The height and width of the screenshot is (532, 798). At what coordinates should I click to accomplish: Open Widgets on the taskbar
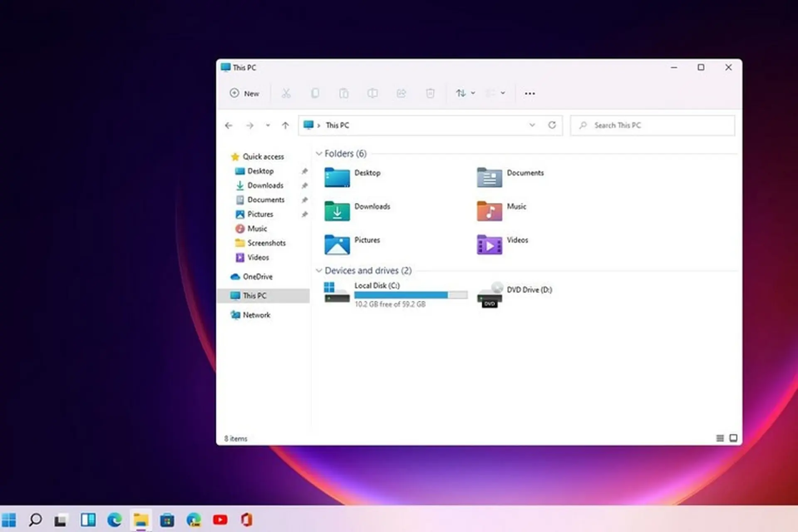coord(88,520)
